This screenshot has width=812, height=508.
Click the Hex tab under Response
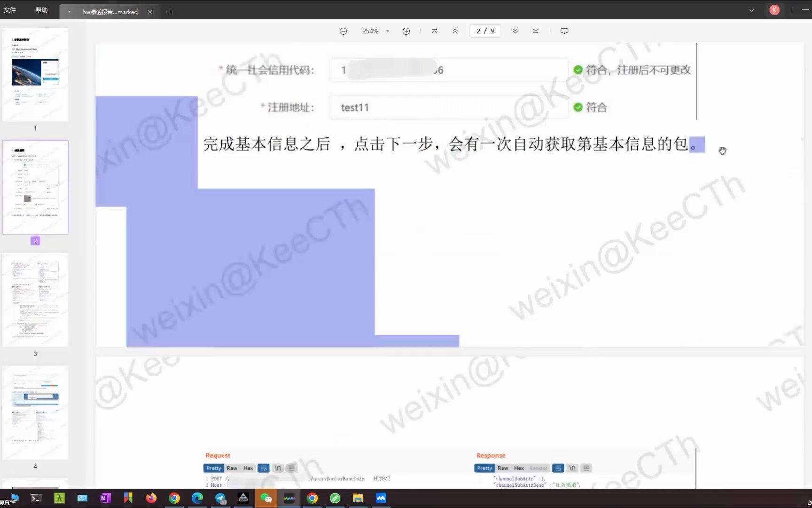coord(519,468)
